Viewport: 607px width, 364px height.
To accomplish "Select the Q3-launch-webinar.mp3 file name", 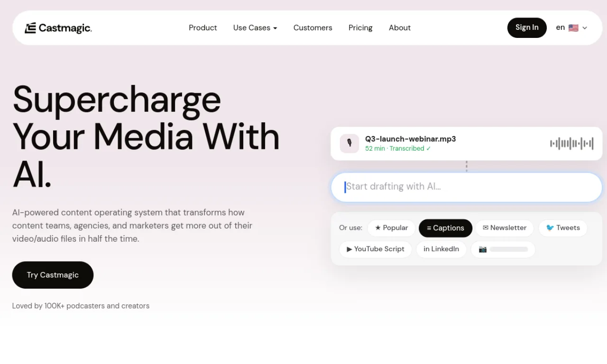I will (x=410, y=139).
